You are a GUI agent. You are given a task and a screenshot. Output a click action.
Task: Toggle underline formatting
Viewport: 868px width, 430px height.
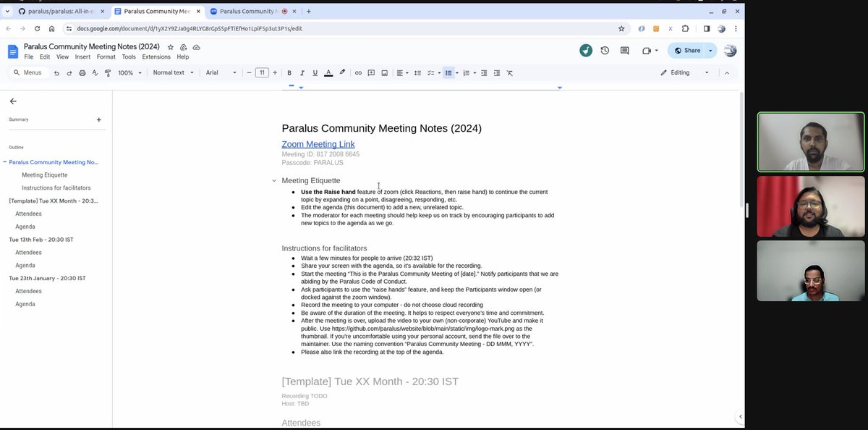[x=315, y=73]
